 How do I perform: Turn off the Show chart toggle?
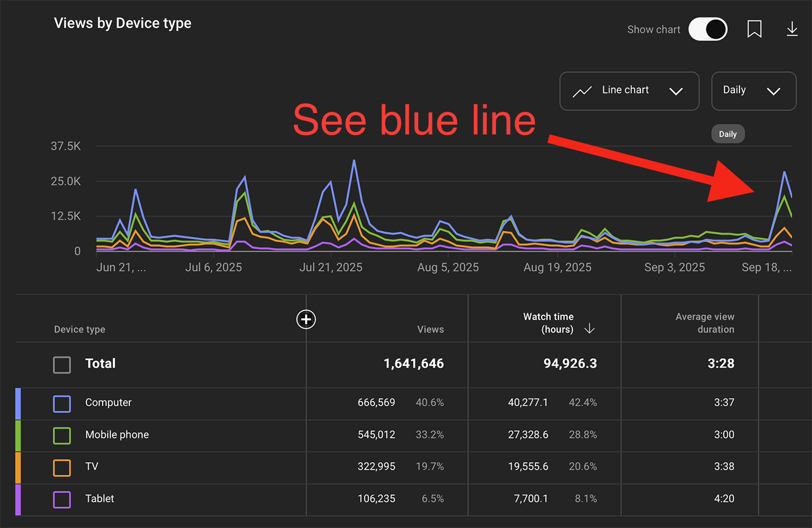pos(708,29)
